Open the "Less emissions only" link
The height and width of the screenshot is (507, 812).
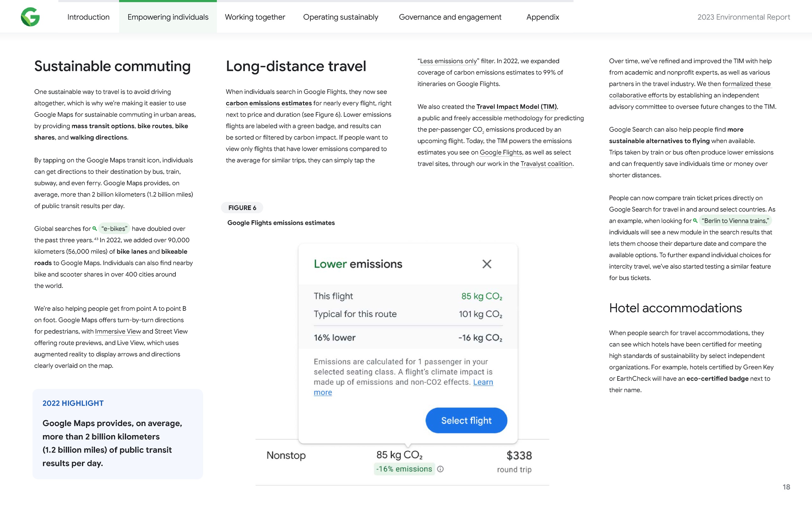click(448, 61)
